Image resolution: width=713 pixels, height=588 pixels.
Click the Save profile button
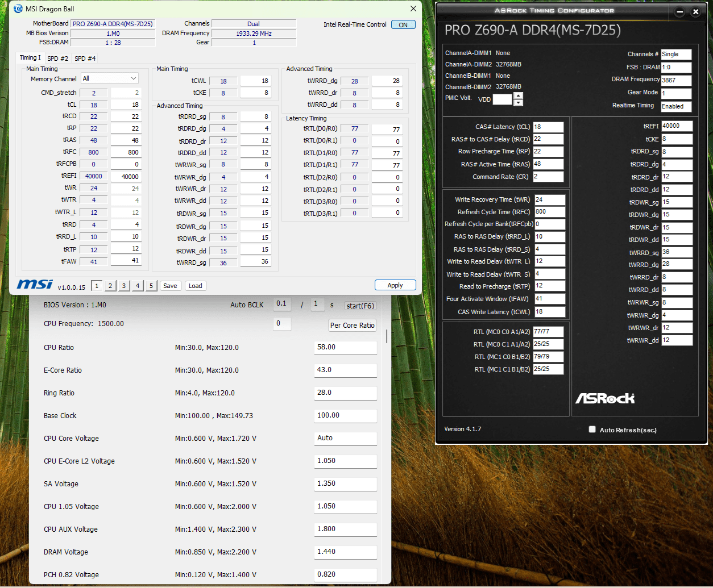pos(170,286)
